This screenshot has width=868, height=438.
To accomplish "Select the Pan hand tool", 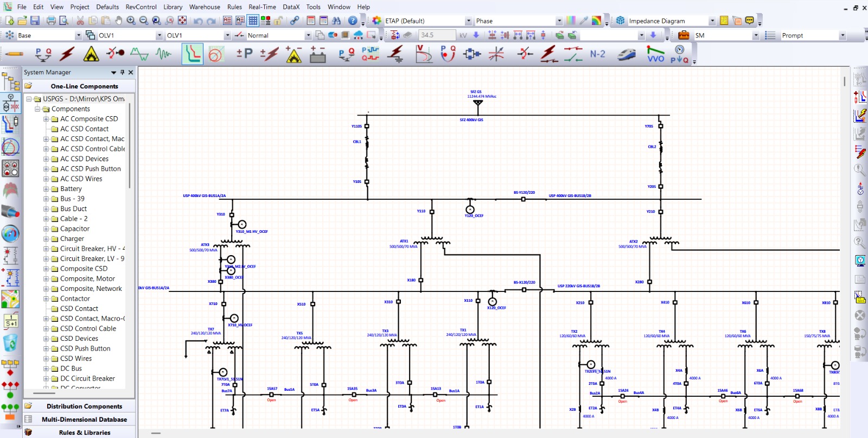I will pyautogui.click(x=118, y=21).
